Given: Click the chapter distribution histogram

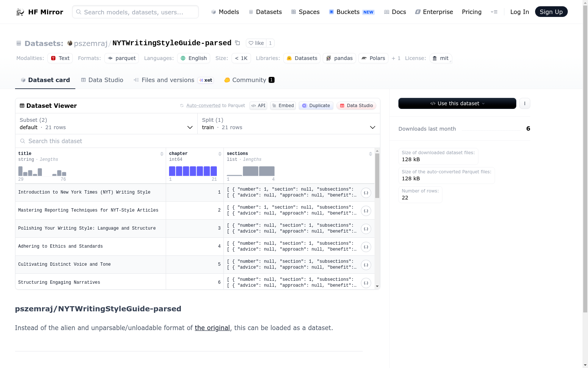Looking at the screenshot, I should click(193, 171).
